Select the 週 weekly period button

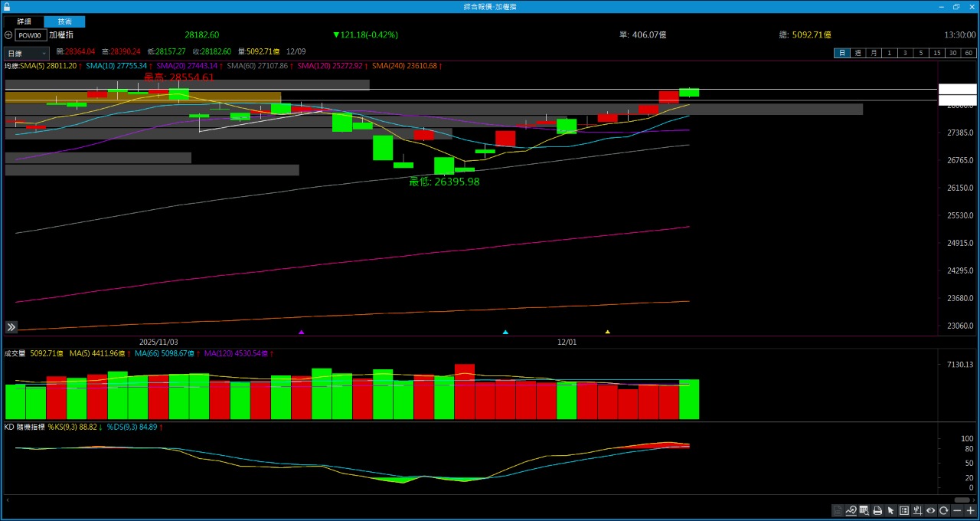pos(857,53)
